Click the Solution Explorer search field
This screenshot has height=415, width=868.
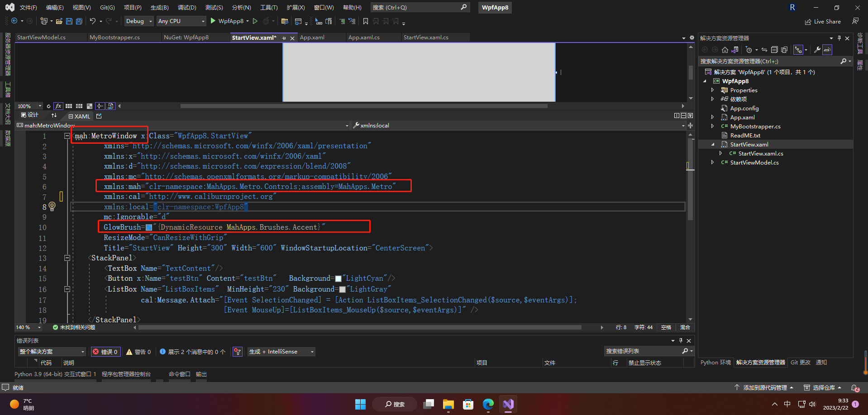(769, 61)
